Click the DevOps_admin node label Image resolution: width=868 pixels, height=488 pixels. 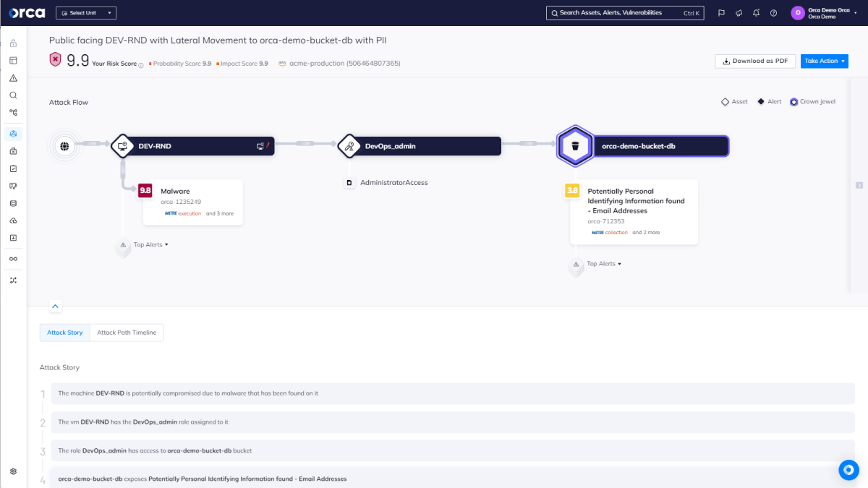(391, 146)
